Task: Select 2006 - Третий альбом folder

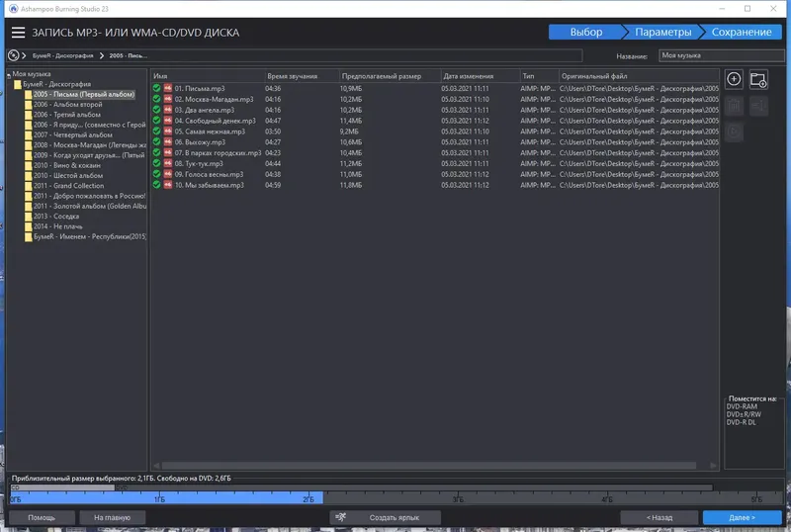Action: pyautogui.click(x=67, y=115)
